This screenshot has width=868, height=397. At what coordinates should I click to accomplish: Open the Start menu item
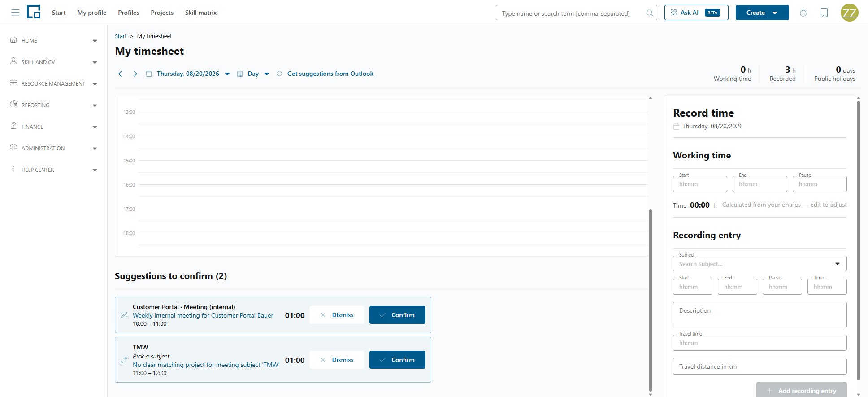(59, 13)
